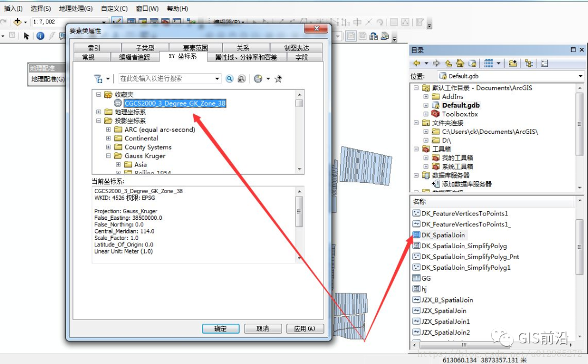588x364 pixels.
Task: Select DK_SpatialJoin_SimplifyPolyg_Pnt item
Action: [470, 257]
